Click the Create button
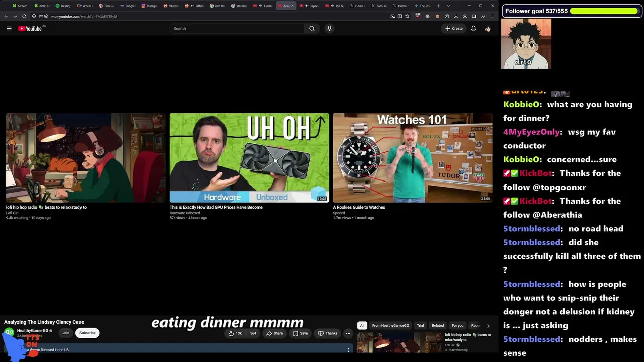 pos(454,29)
